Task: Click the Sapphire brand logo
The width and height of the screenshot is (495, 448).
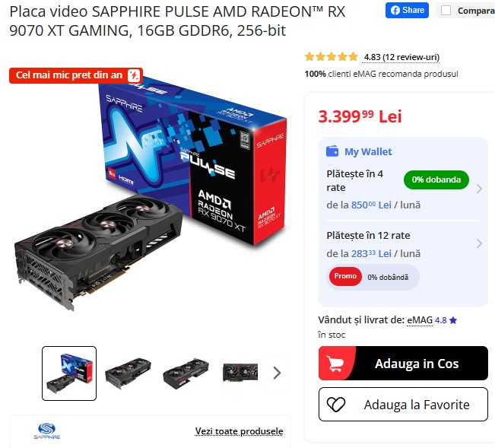Action: tap(46, 431)
